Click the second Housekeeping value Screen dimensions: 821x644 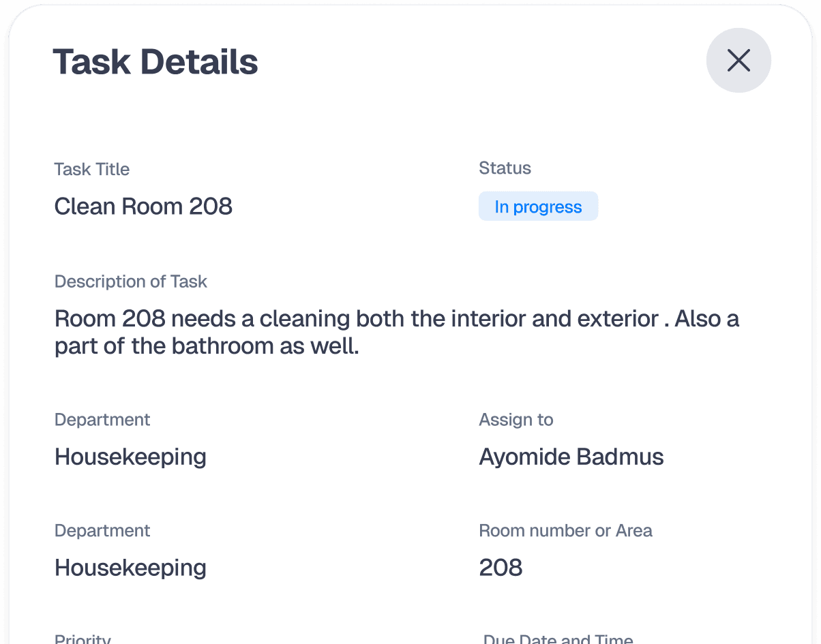click(x=130, y=567)
